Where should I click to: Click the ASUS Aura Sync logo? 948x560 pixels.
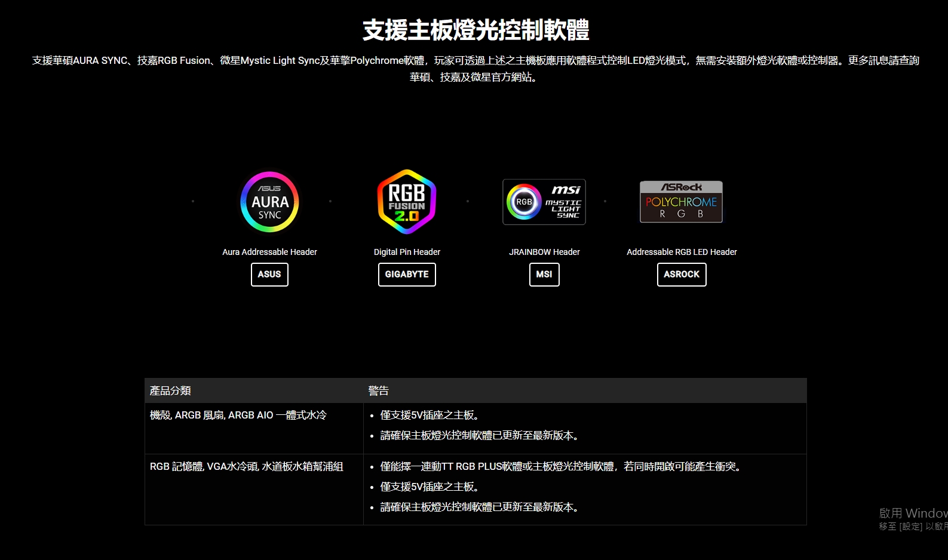[269, 202]
